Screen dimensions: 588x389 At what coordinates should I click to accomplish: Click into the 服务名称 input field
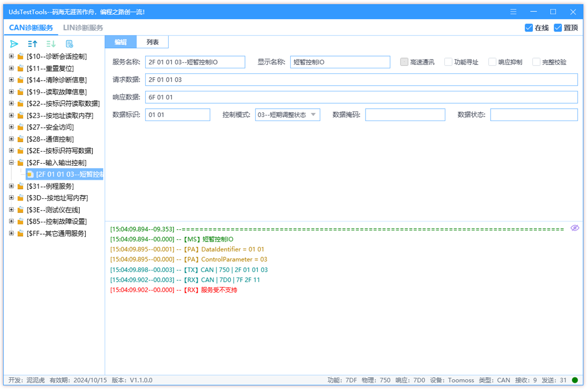pos(195,62)
